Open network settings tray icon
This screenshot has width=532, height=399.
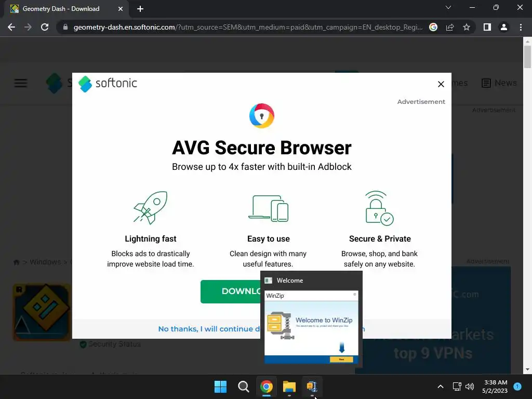(x=457, y=387)
